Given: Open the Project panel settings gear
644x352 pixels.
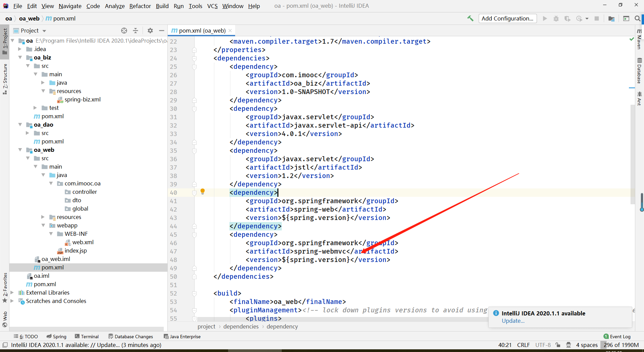Looking at the screenshot, I should pos(150,31).
